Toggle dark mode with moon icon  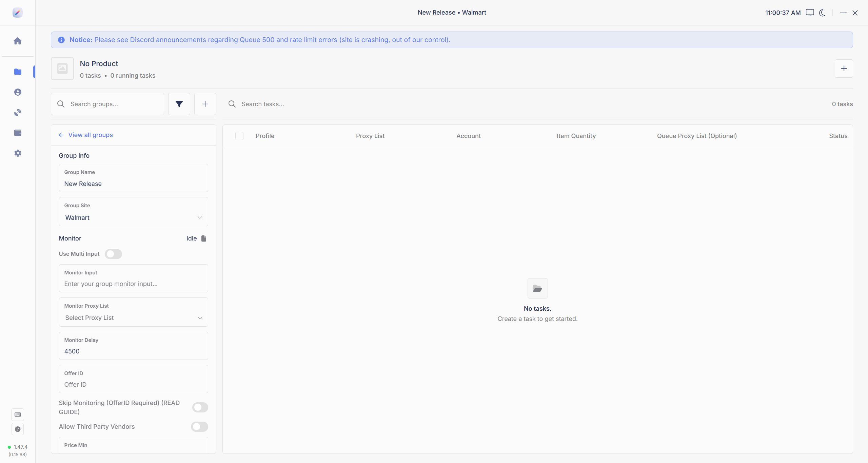point(823,13)
